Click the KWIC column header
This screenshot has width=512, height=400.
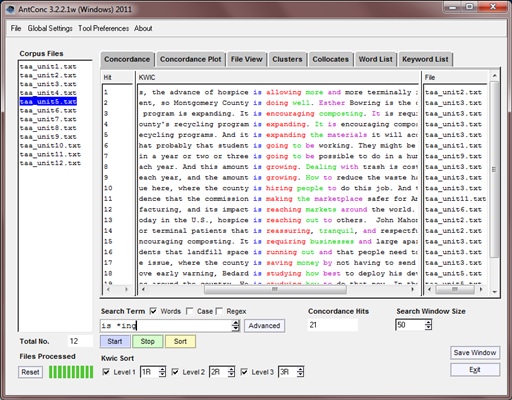coord(278,77)
